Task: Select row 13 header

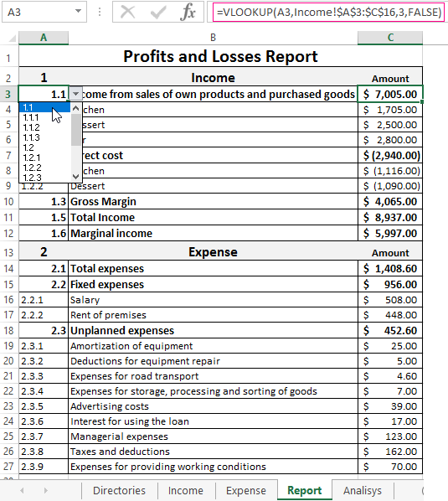Action: tap(9, 252)
